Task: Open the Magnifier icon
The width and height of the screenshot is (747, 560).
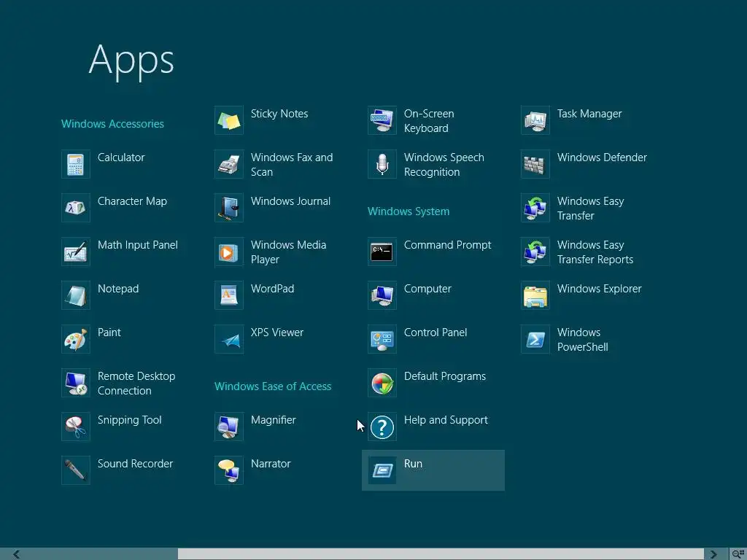Action: 229,427
